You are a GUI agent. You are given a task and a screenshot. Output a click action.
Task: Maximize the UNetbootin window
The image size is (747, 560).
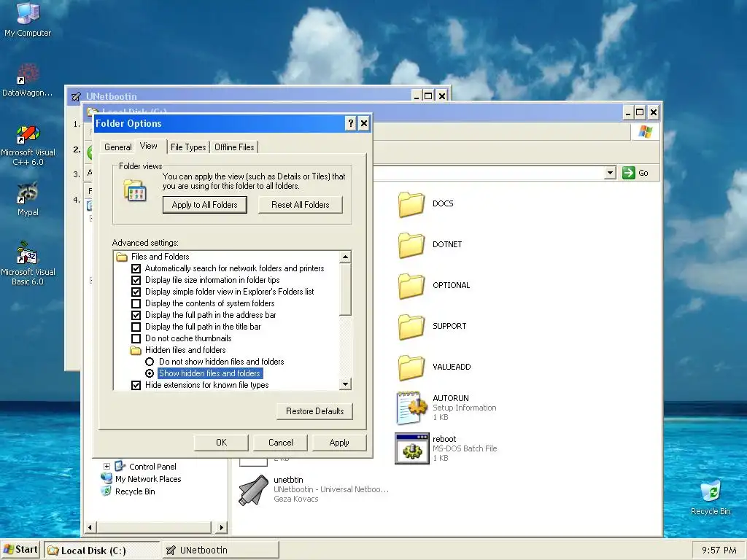click(x=428, y=96)
